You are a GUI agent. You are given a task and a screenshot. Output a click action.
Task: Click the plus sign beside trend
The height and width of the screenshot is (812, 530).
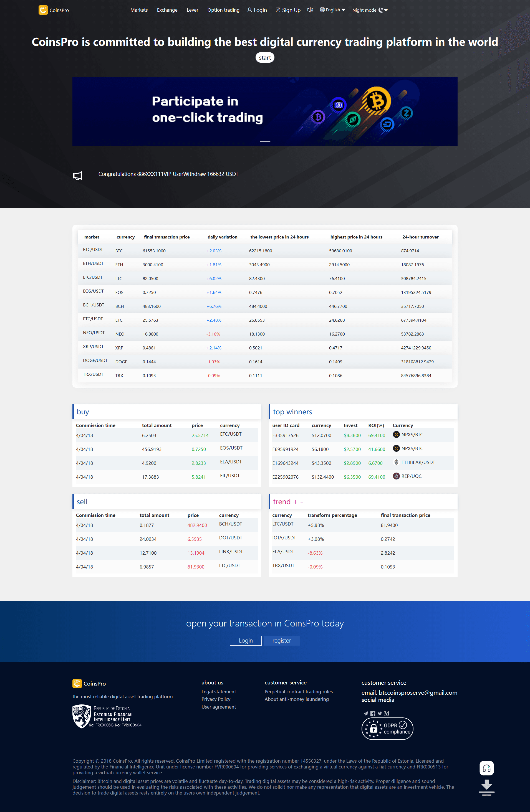[295, 502]
